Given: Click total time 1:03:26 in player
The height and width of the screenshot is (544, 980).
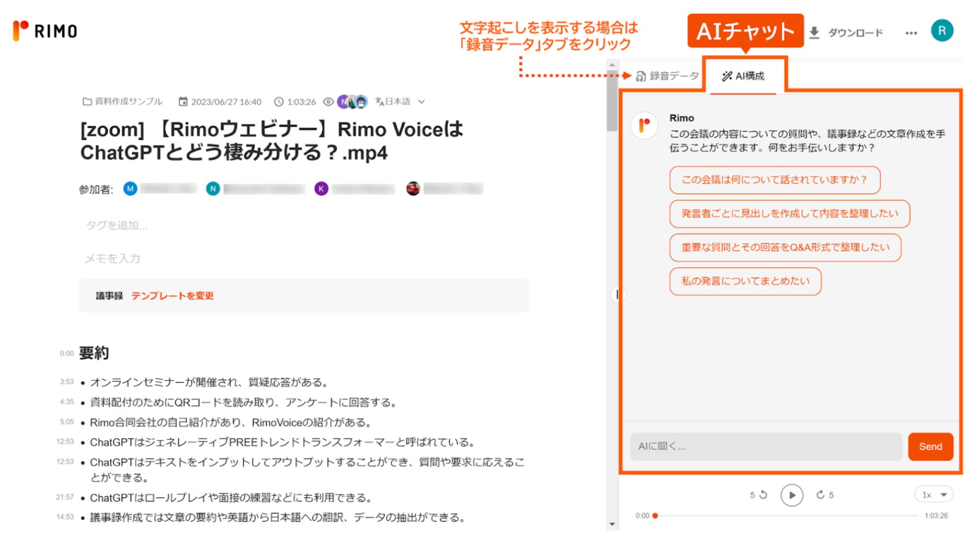Looking at the screenshot, I should pos(936,516).
